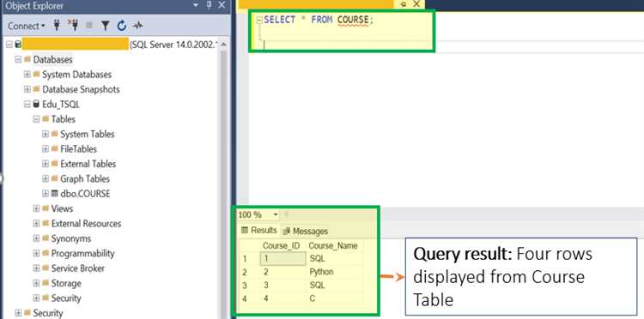Collapse the SELECT query code block
The image size is (644, 319).
259,20
